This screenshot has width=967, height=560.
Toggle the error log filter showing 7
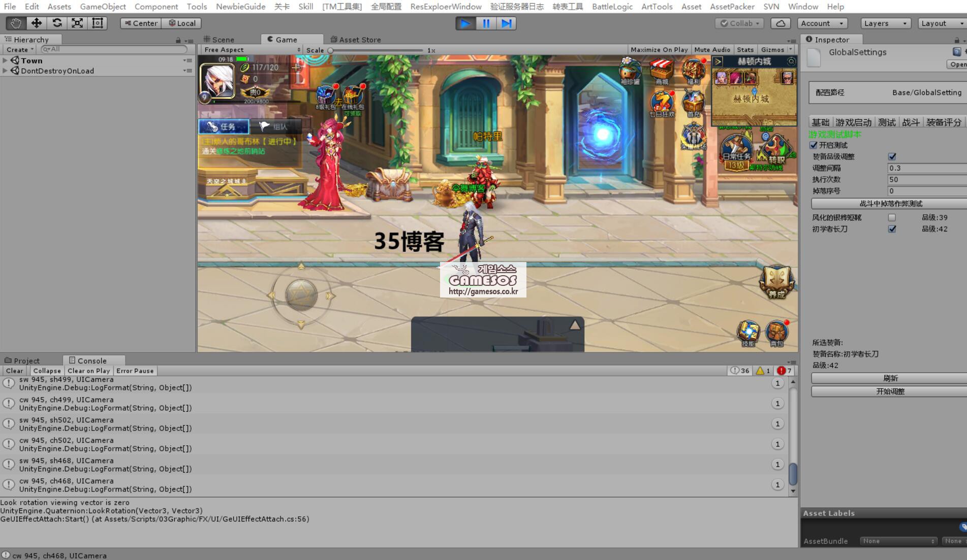(785, 371)
